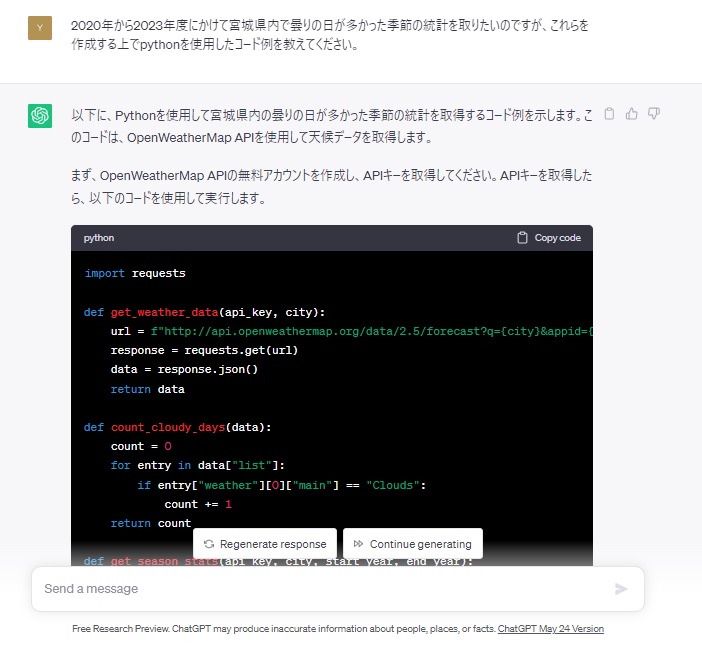Click the python language label in code header
The width and height of the screenshot is (702, 646).
(x=99, y=238)
